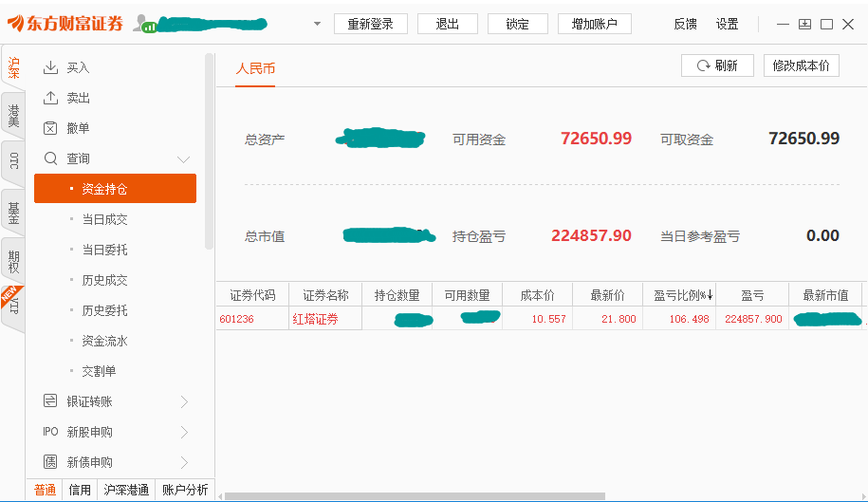Expand the 新债申购 submenu arrow
Screen dimensions: 868x502
tap(184, 462)
